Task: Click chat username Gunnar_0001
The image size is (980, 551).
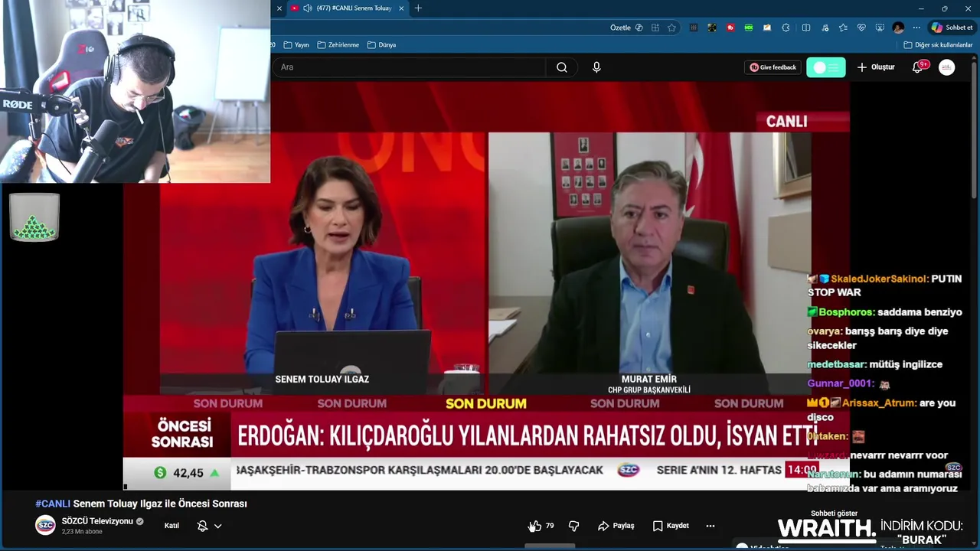Action: click(840, 383)
